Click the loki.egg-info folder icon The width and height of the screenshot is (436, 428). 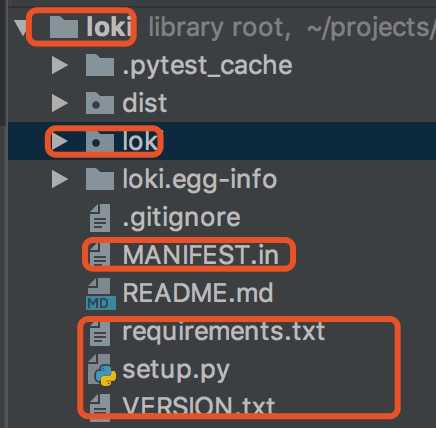(x=100, y=179)
